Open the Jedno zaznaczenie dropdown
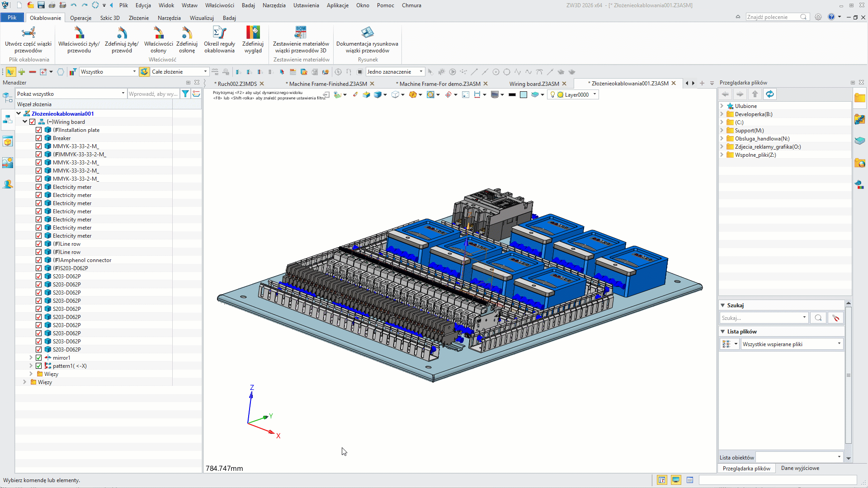Viewport: 868px width, 488px height. click(395, 72)
